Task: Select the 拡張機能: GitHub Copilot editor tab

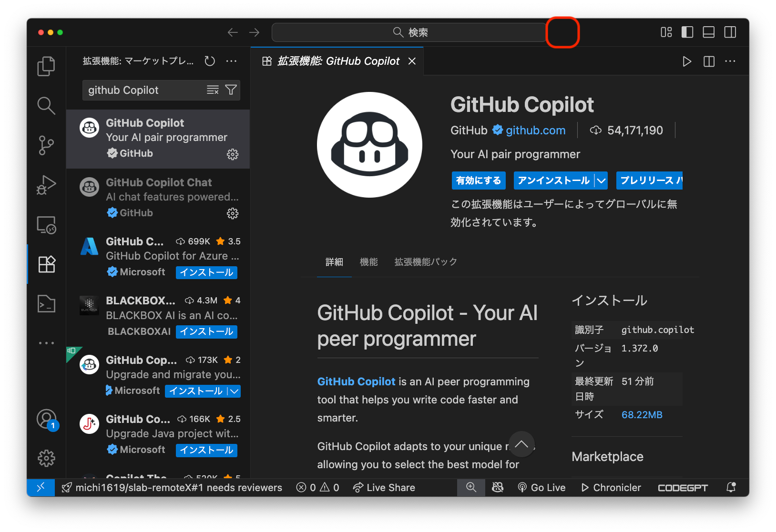Action: [x=337, y=61]
